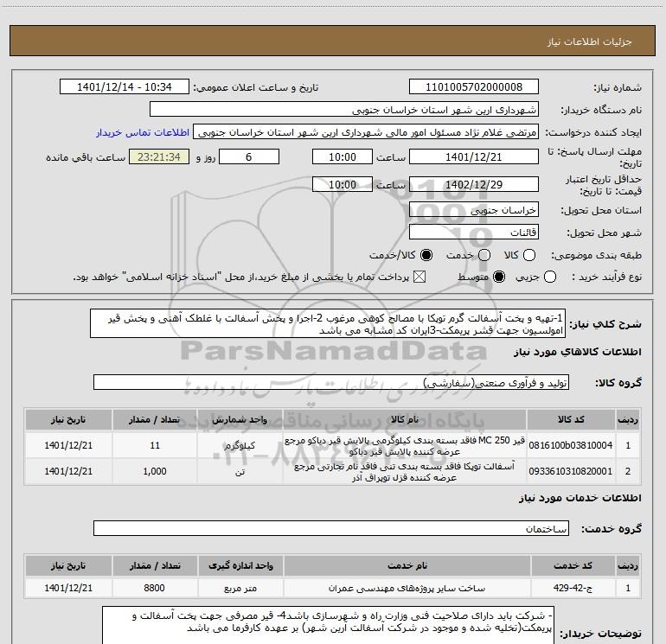
Task: Click the remaining time counter 23:21:34
Action: coord(159,156)
